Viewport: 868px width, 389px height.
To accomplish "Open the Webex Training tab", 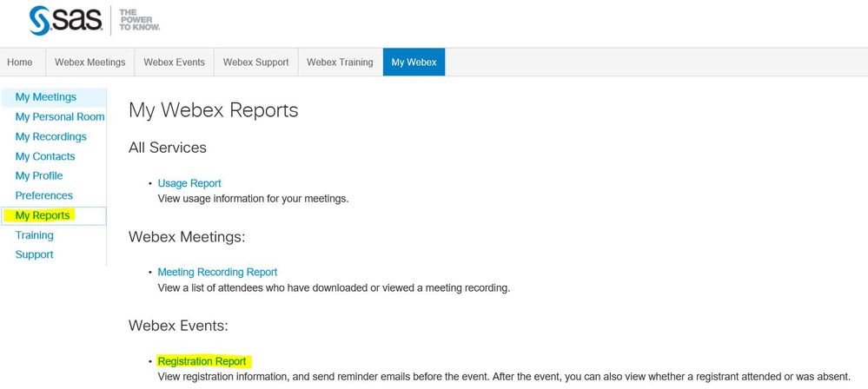I will coord(340,62).
